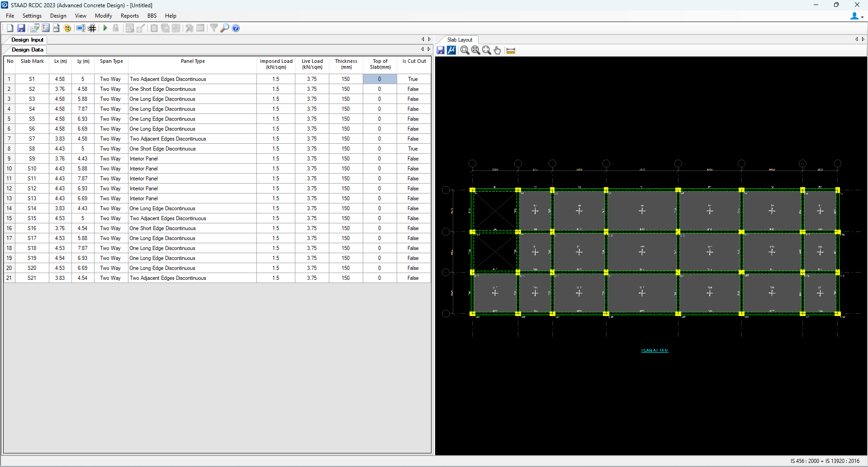Open the color palette settings icon
Screen dimensions: 868x467
pyautogui.click(x=67, y=28)
